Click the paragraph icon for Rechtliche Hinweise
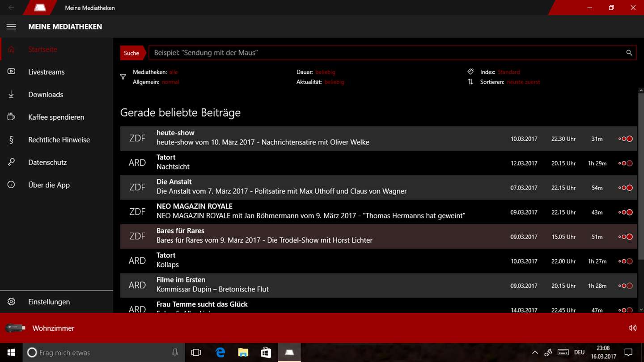 pyautogui.click(x=11, y=139)
